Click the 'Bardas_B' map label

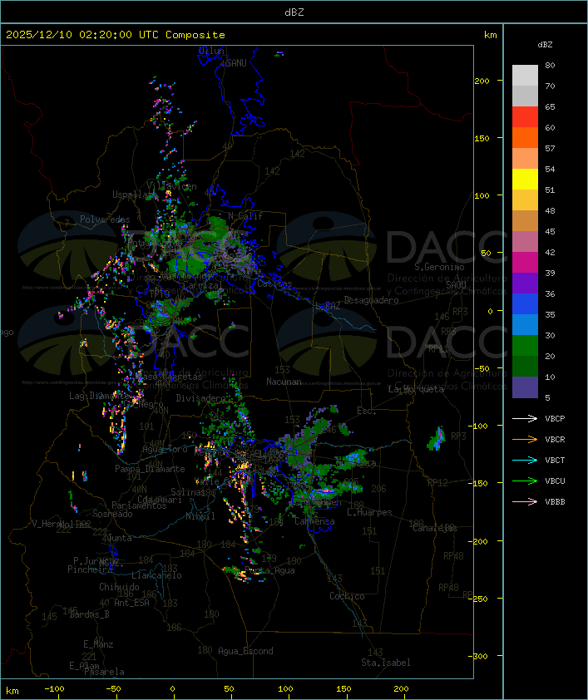(x=90, y=614)
